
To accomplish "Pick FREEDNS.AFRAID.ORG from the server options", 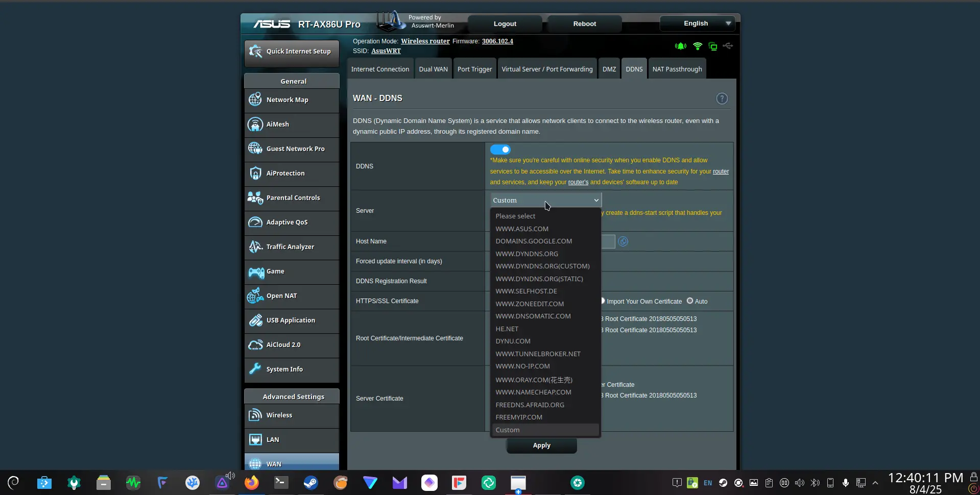I will 530,405.
